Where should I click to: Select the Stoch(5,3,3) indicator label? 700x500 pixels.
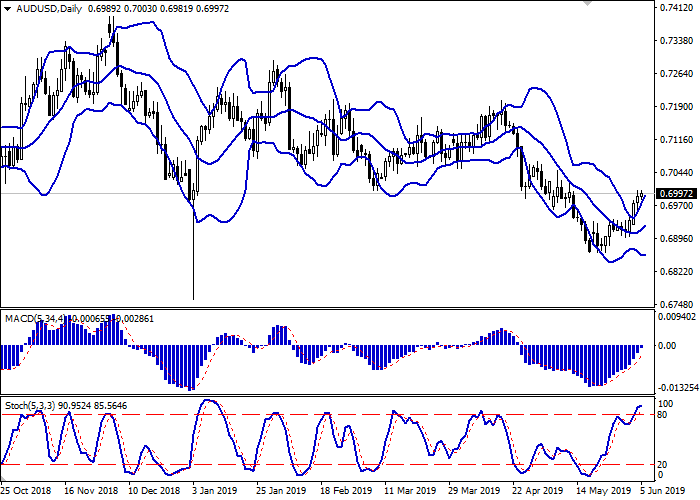[30, 406]
